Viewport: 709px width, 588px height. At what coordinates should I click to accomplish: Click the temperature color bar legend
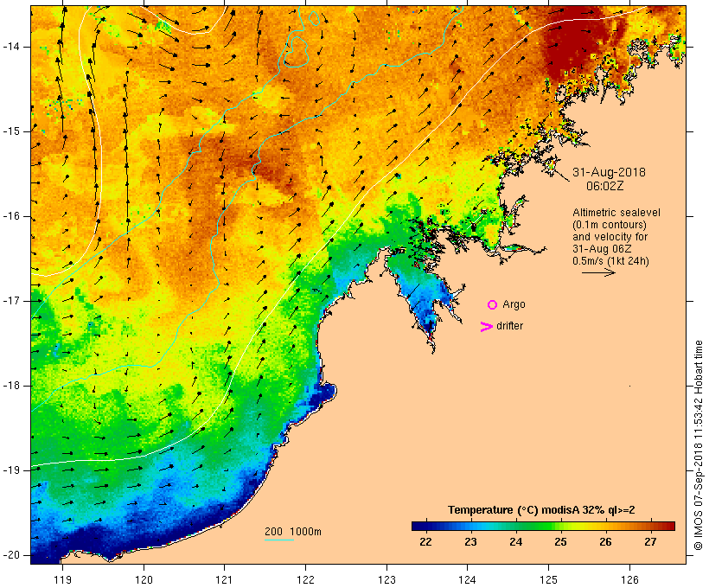pos(543,526)
